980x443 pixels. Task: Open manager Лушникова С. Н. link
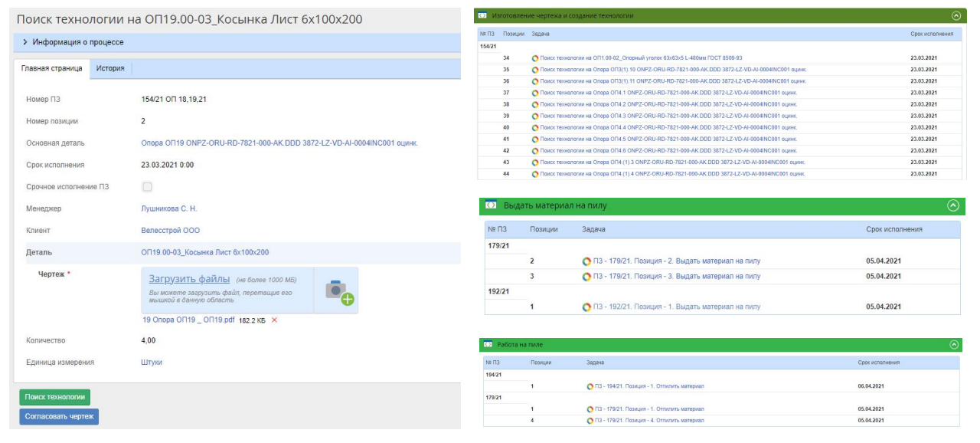pos(169,208)
